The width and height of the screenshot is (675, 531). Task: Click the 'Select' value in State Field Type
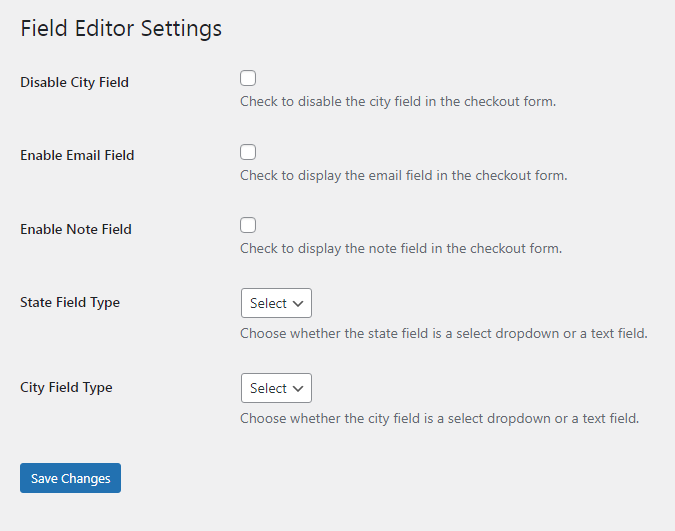[268, 303]
